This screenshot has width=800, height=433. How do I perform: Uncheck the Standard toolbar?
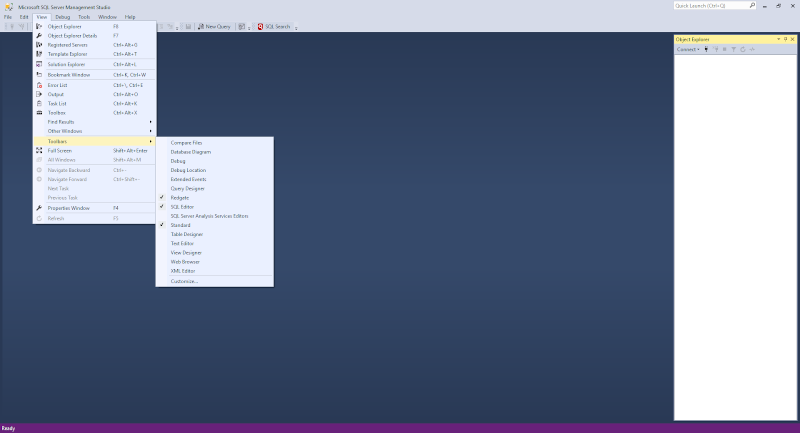215,225
